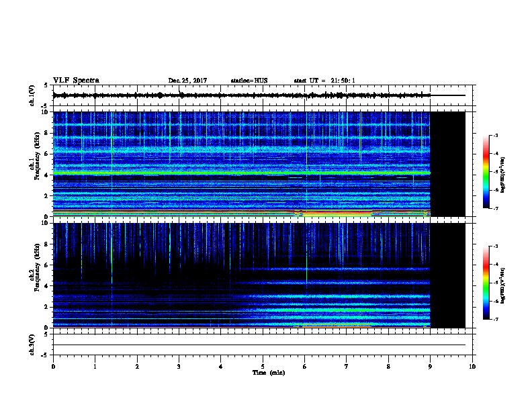
Task: Click tick label "3" on the Time axis
Action: [x=179, y=366]
